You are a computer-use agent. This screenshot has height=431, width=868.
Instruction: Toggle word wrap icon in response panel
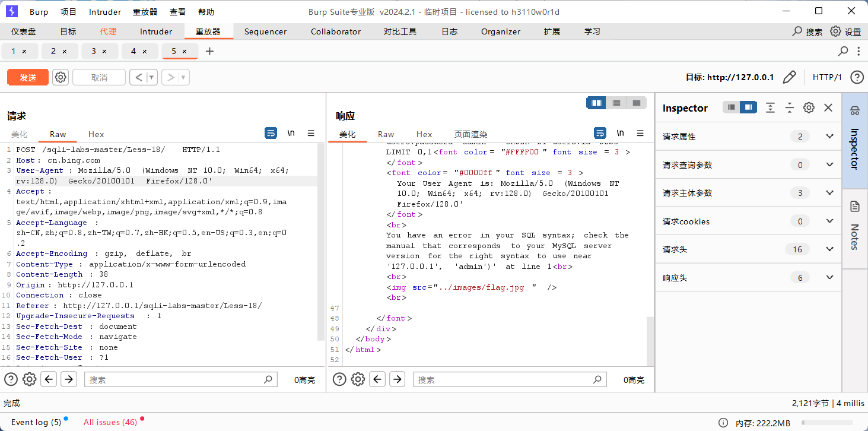(600, 133)
